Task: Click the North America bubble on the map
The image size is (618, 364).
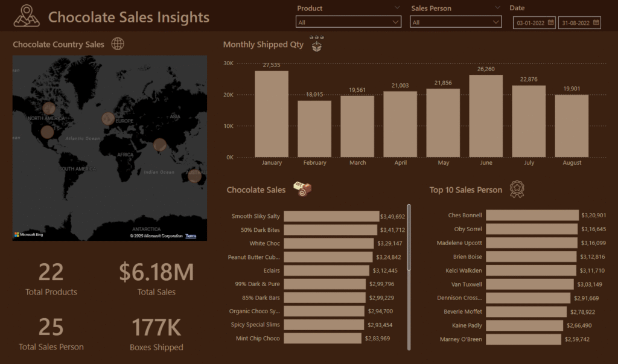Action: [x=49, y=109]
